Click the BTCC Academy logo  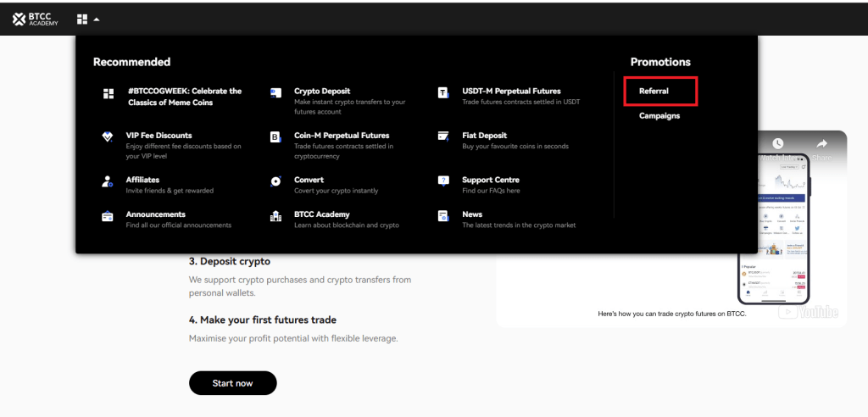pyautogui.click(x=36, y=19)
